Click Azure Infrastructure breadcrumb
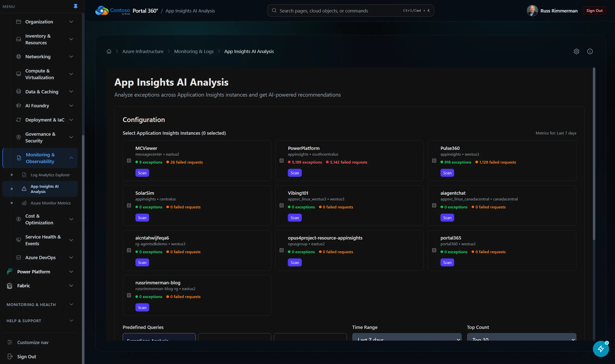 pyautogui.click(x=143, y=51)
